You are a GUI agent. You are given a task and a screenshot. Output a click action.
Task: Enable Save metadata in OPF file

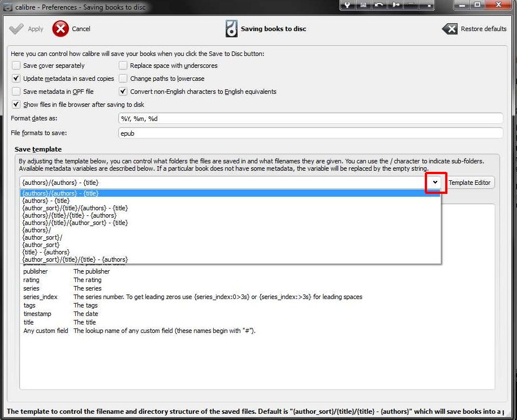[x=16, y=91]
